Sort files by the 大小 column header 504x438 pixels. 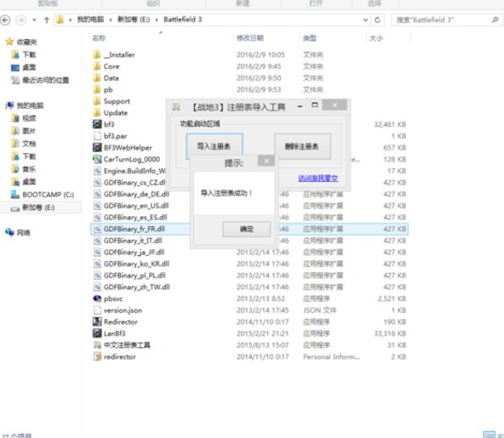point(376,38)
